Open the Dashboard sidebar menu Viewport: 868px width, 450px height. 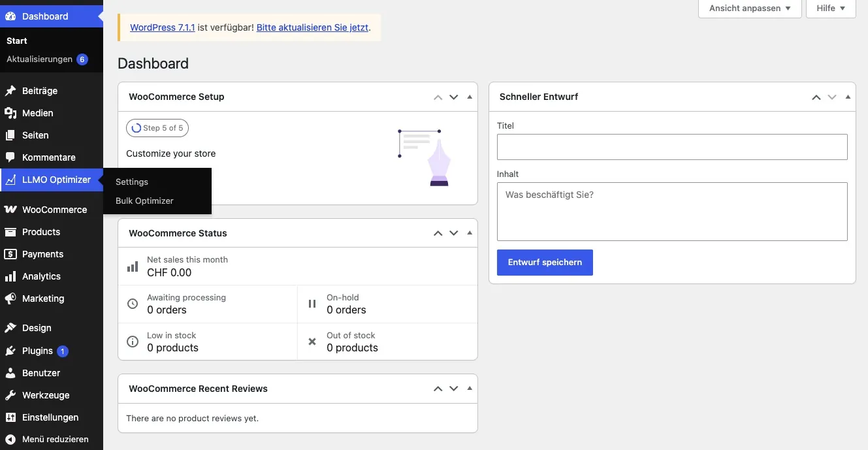coord(51,16)
